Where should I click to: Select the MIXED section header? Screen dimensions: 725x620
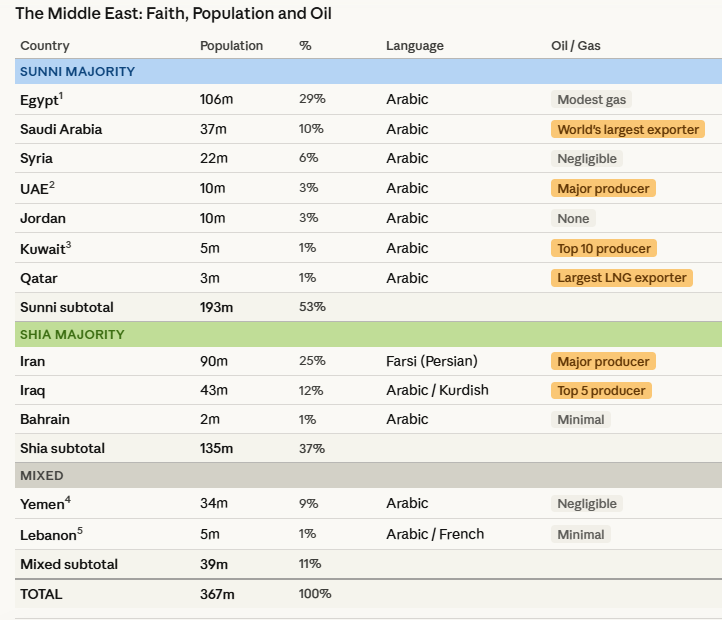[42, 476]
